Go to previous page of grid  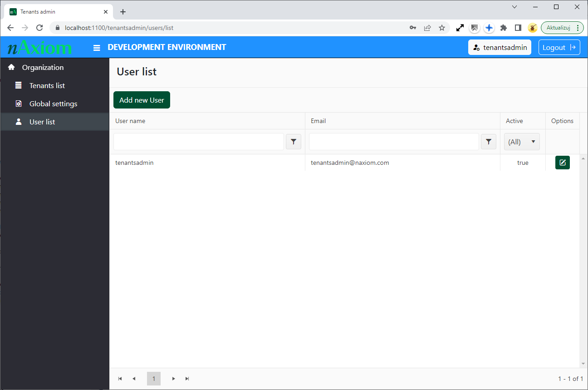pyautogui.click(x=134, y=379)
